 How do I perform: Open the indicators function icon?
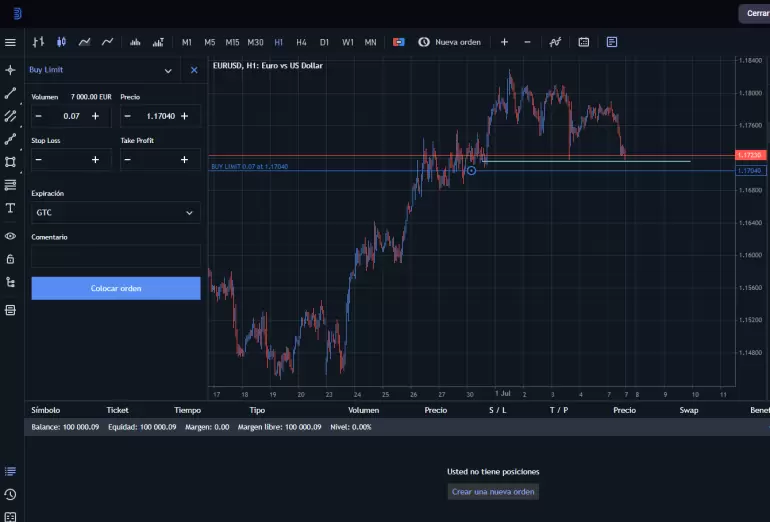click(555, 42)
